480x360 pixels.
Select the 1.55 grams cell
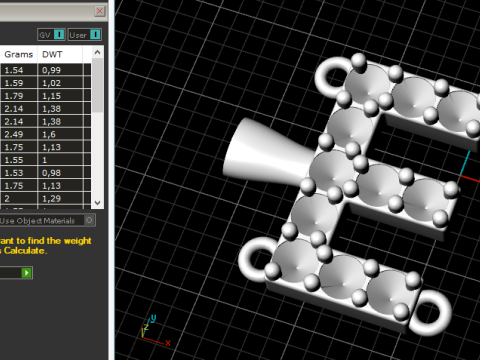point(18,160)
